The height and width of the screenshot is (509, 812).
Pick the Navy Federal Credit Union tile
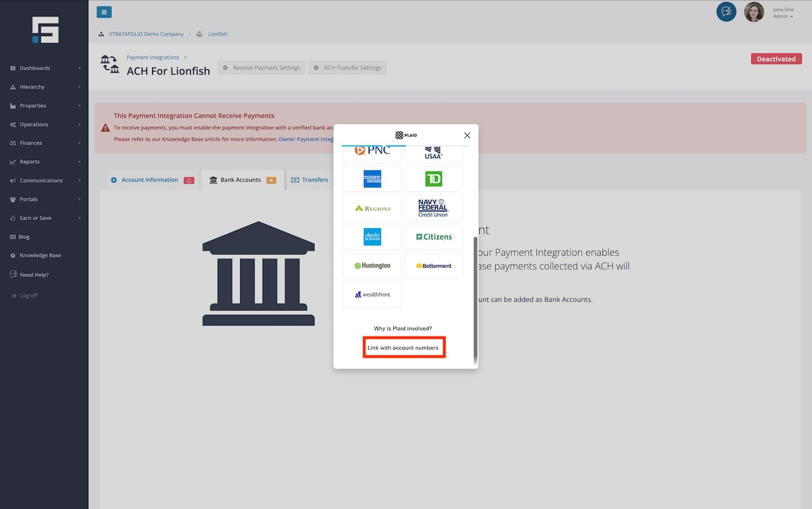click(x=434, y=208)
